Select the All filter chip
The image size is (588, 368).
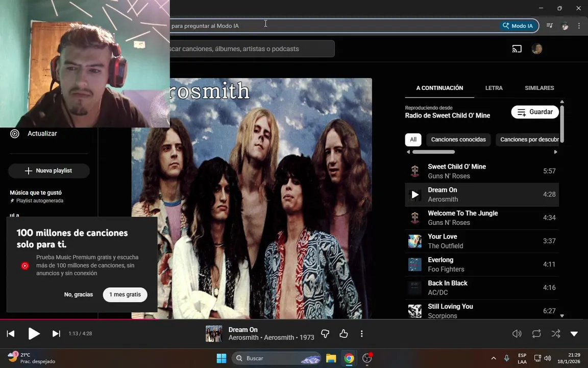tap(413, 140)
